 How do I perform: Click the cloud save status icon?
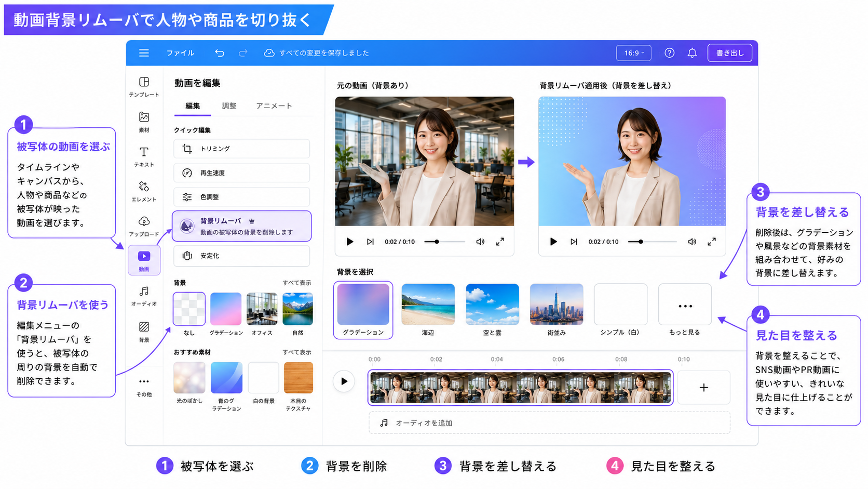(x=269, y=53)
